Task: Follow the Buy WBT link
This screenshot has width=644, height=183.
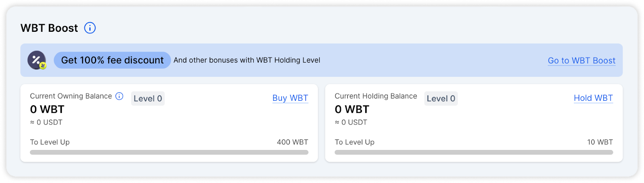Action: click(290, 98)
